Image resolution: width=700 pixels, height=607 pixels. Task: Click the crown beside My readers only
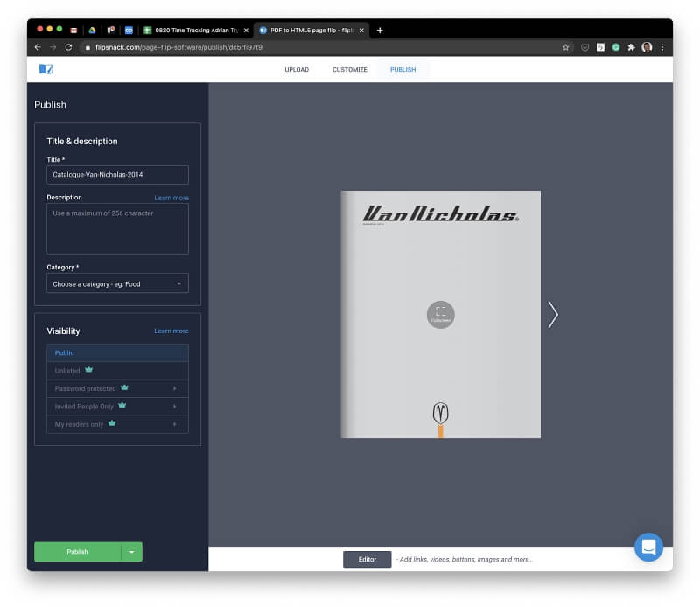click(x=112, y=423)
